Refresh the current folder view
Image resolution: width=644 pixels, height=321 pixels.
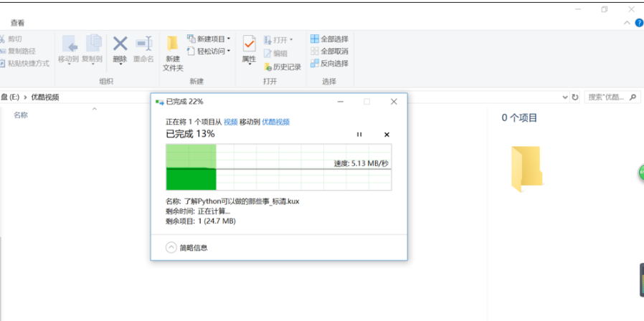click(575, 97)
